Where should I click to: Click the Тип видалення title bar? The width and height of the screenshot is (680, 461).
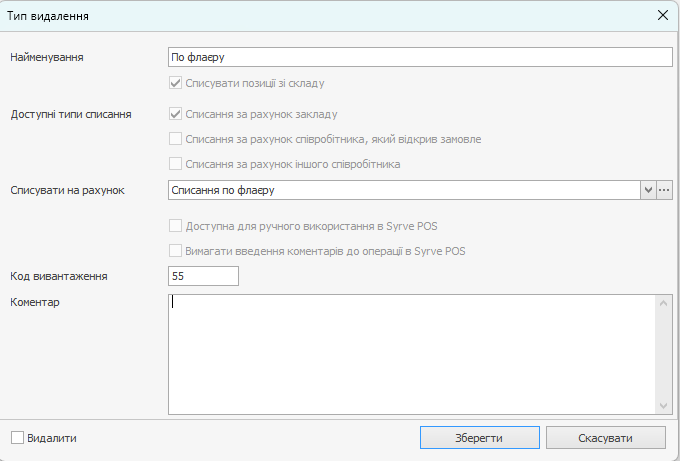[x=300, y=15]
